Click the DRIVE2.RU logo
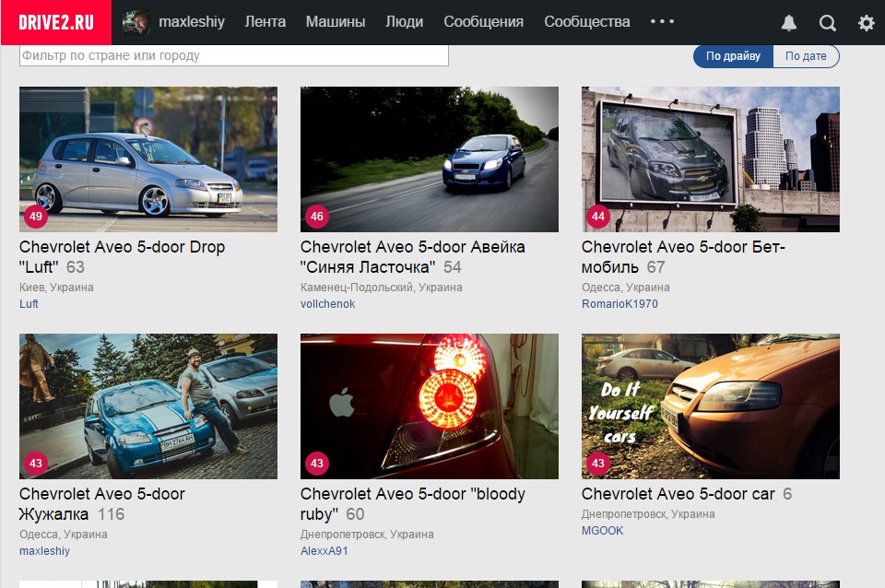Image resolution: width=885 pixels, height=588 pixels. point(56,22)
